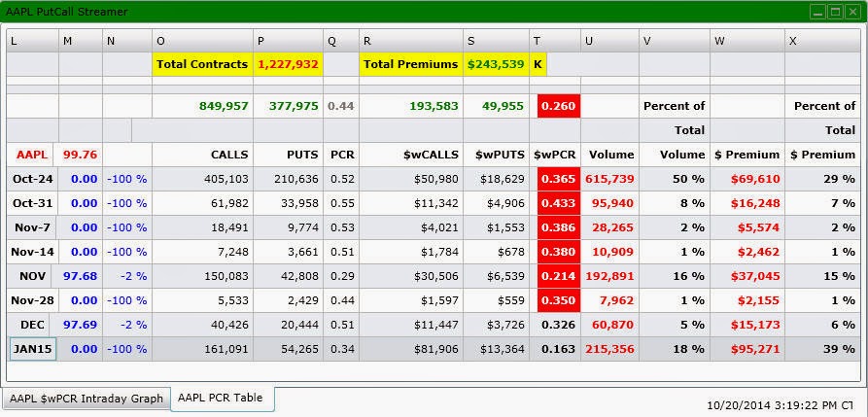868x417 pixels.
Task: Select the Nov-14 expiration row label
Action: pos(32,252)
